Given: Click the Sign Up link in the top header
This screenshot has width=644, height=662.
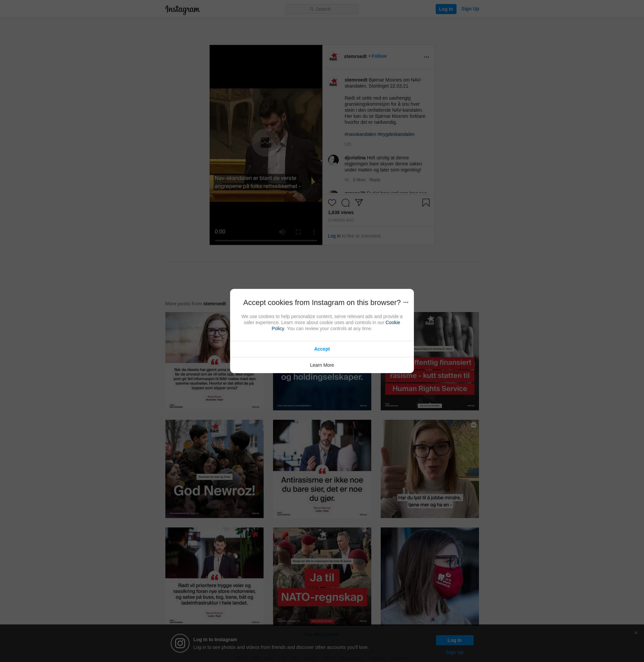Looking at the screenshot, I should 470,9.
